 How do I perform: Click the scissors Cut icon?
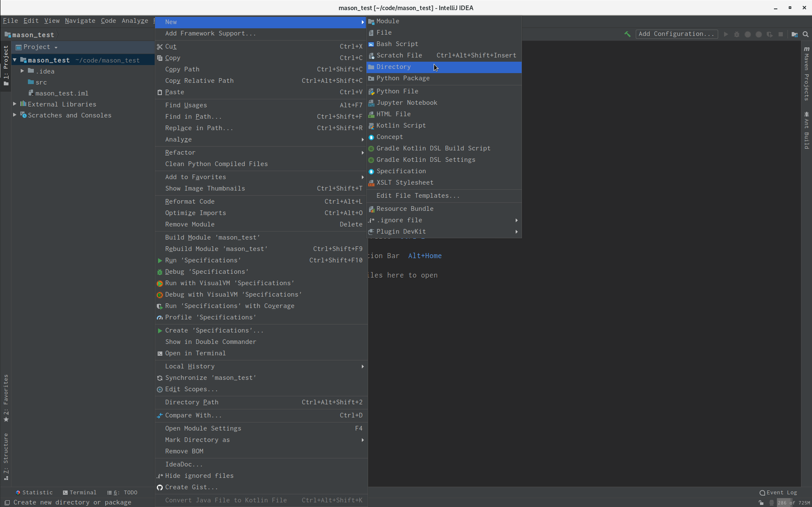click(x=160, y=47)
